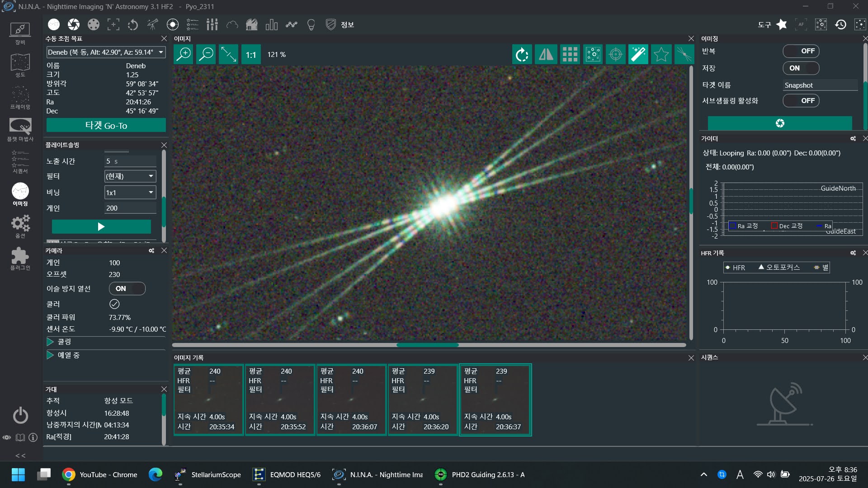
Task: Click the rotate image icon
Action: (522, 55)
